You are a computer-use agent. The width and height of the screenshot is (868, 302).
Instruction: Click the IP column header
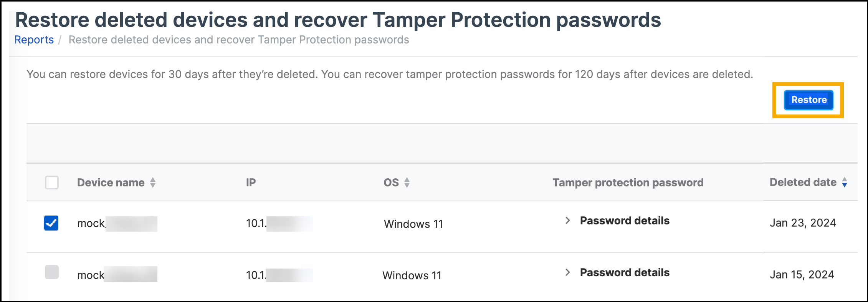click(251, 183)
